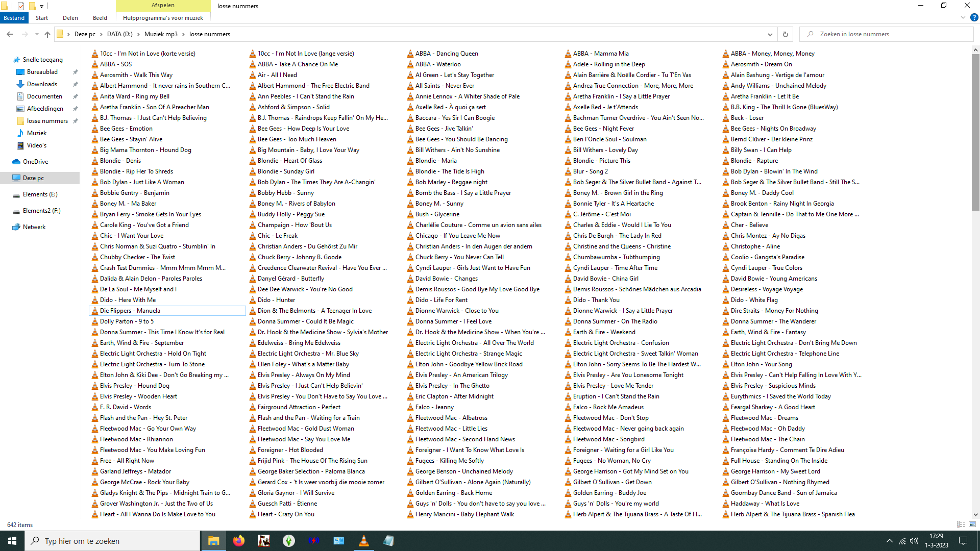
Task: Open the Bestand menu
Action: click(14, 18)
